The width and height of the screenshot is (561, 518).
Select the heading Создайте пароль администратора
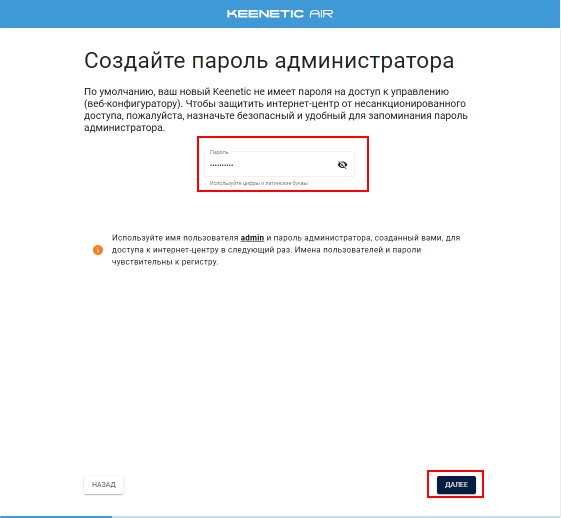pos(269,60)
